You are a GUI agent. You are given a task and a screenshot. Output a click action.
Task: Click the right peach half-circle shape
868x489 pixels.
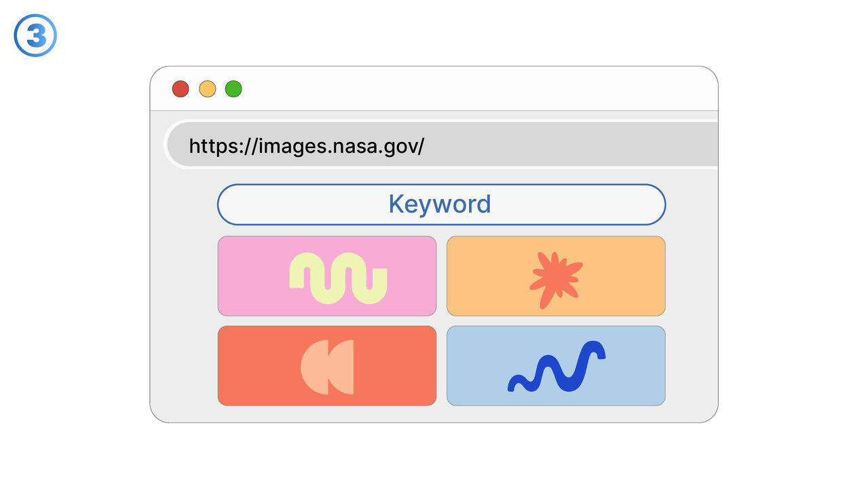pyautogui.click(x=342, y=367)
